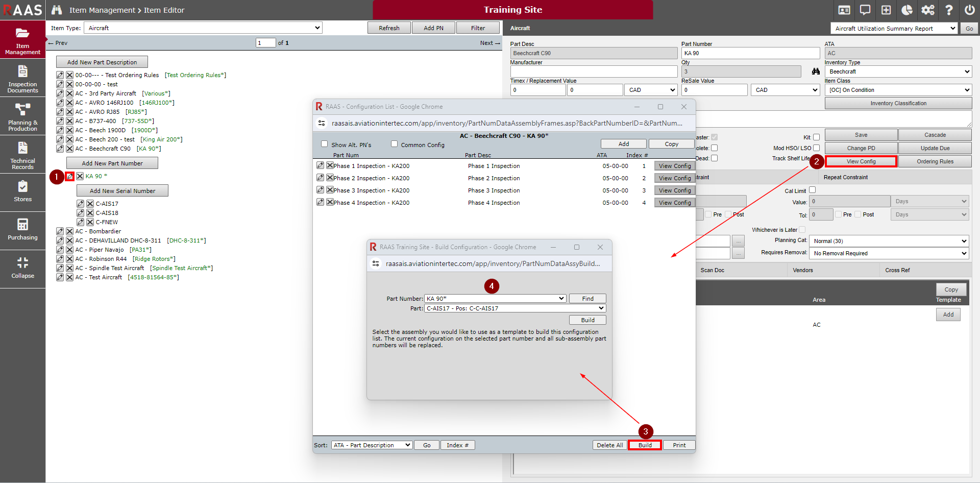This screenshot has height=483, width=980.
Task: Click into the Part Number field
Action: click(750, 53)
